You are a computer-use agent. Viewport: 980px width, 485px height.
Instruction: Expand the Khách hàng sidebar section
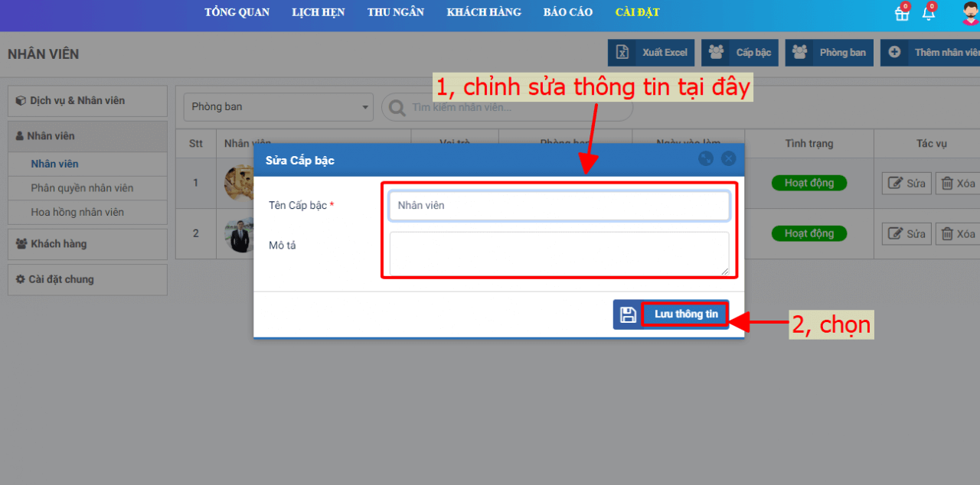pyautogui.click(x=87, y=244)
